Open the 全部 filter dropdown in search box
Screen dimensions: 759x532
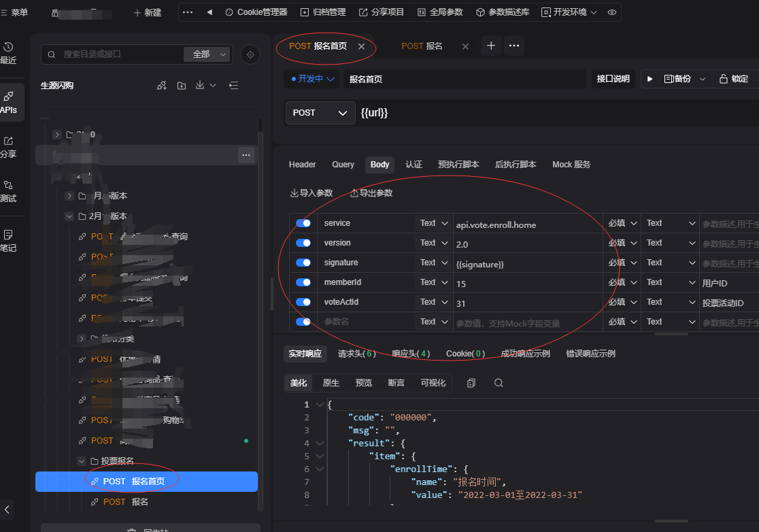click(x=208, y=54)
